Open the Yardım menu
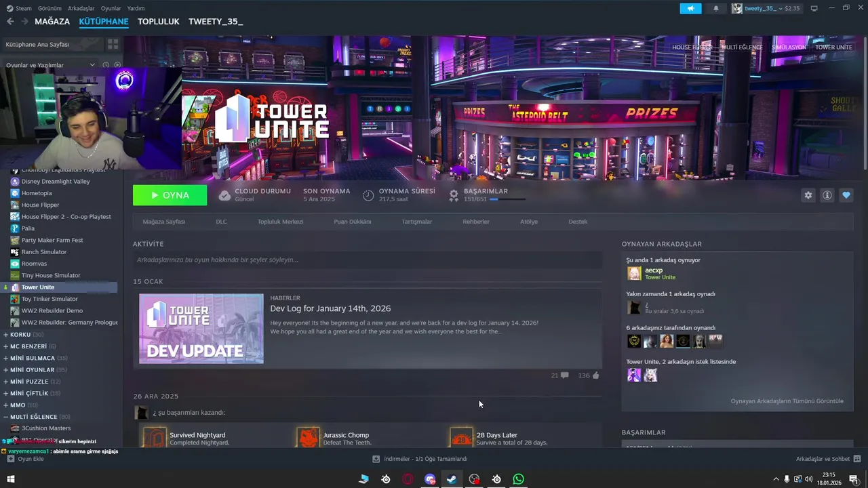This screenshot has width=868, height=488. pos(136,8)
